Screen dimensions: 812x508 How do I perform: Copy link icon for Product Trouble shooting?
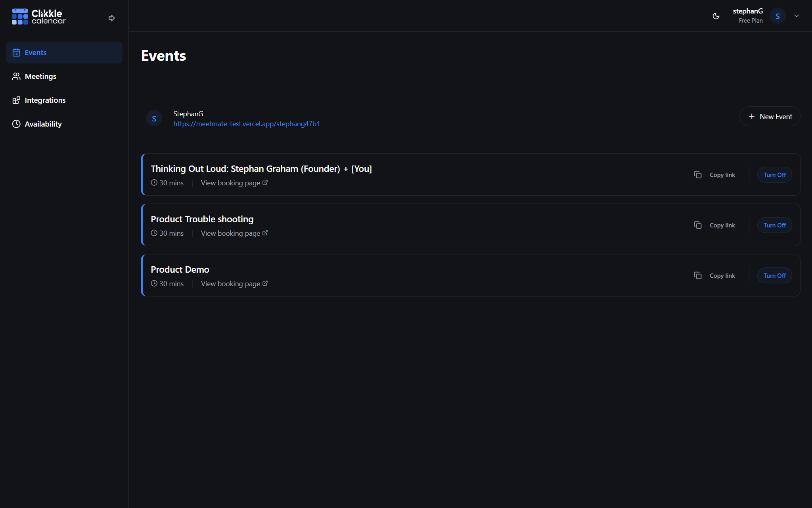(x=698, y=225)
